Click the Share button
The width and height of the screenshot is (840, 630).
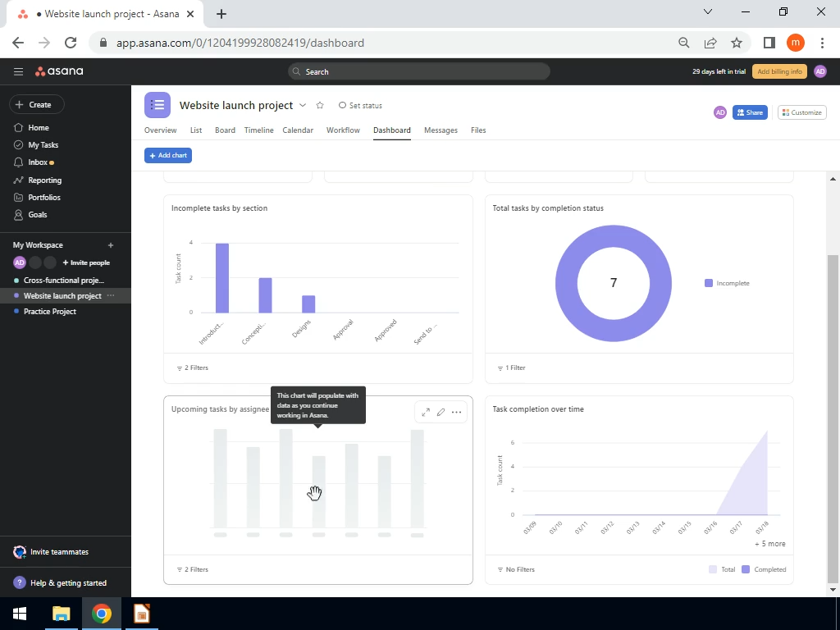pos(750,112)
